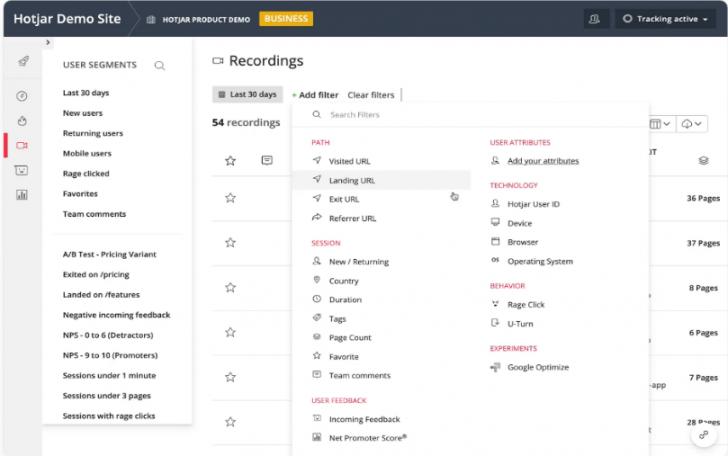
Task: Choose the Incoming Feedback filter
Action: [364, 419]
